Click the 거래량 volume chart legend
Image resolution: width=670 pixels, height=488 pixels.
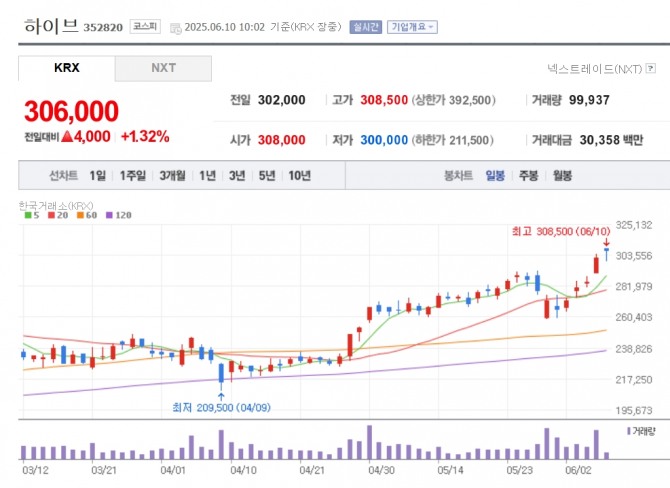tap(641, 432)
